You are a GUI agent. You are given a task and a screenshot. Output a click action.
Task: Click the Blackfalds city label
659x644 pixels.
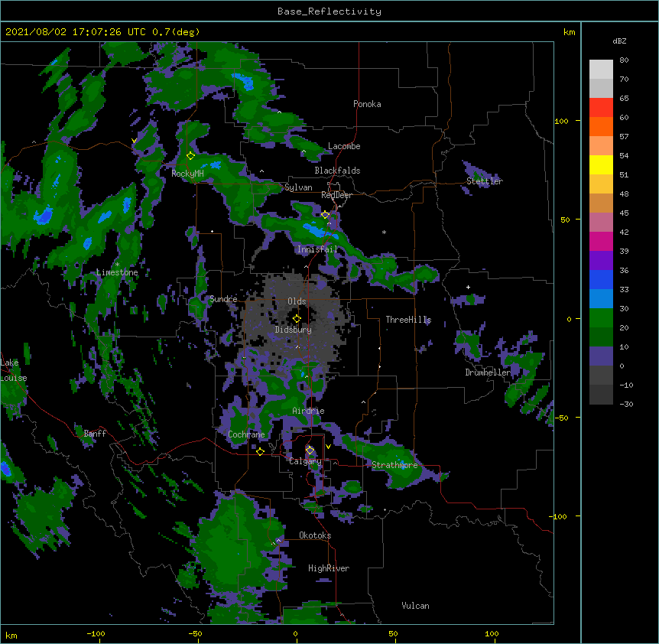pyautogui.click(x=337, y=171)
